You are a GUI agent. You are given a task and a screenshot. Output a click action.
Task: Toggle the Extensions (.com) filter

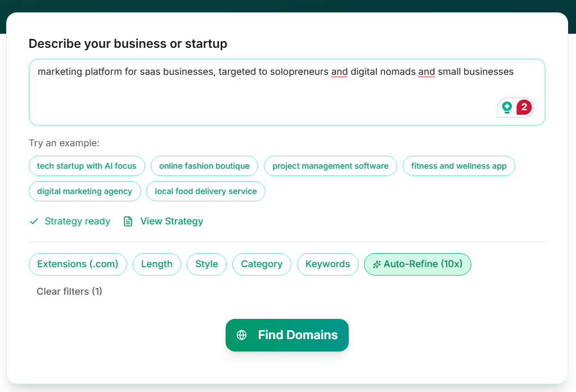click(78, 264)
